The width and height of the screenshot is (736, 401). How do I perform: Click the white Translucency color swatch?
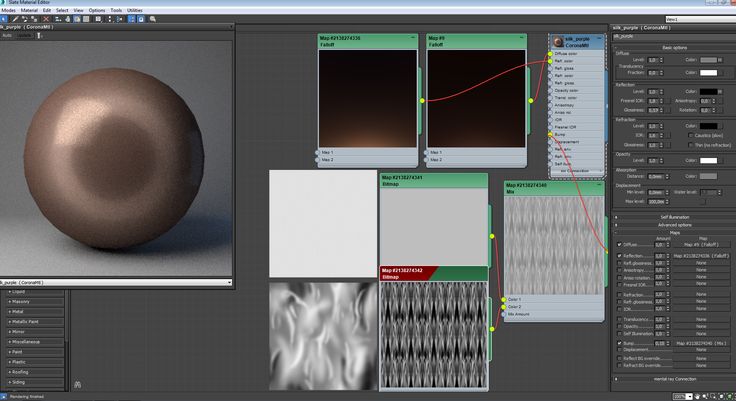[x=708, y=72]
